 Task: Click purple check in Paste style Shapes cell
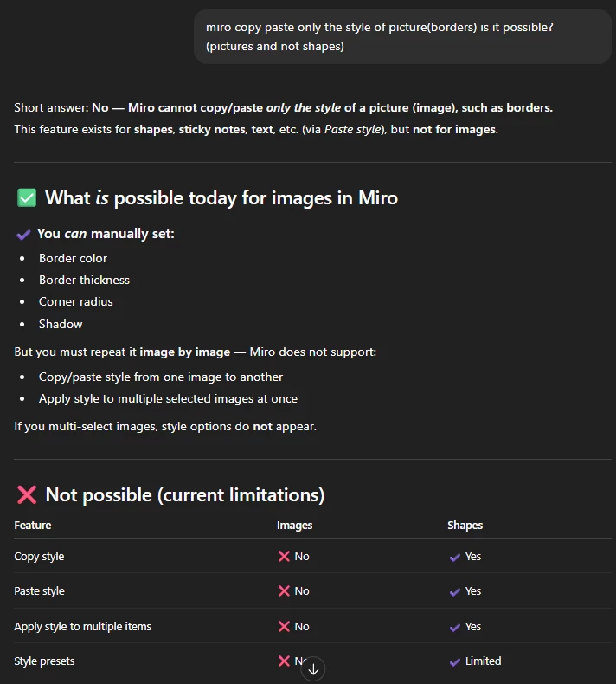pos(455,592)
